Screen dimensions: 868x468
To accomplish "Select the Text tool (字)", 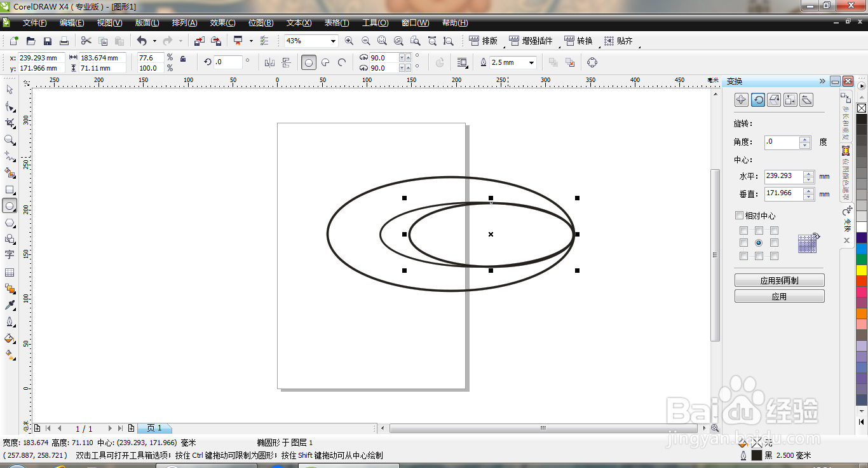I will (10, 255).
